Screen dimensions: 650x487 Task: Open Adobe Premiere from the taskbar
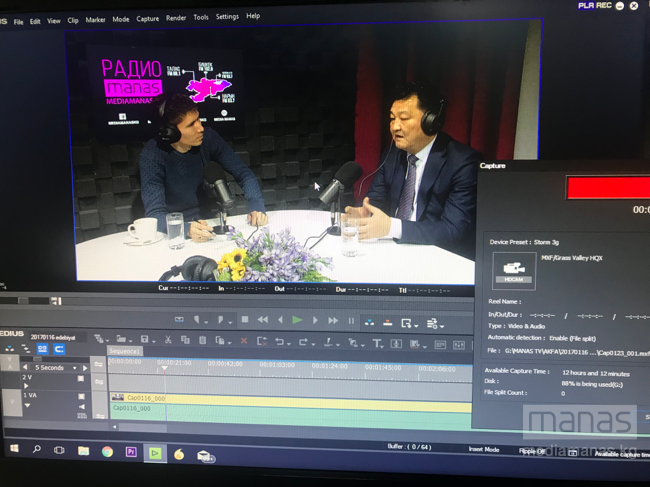[x=131, y=452]
